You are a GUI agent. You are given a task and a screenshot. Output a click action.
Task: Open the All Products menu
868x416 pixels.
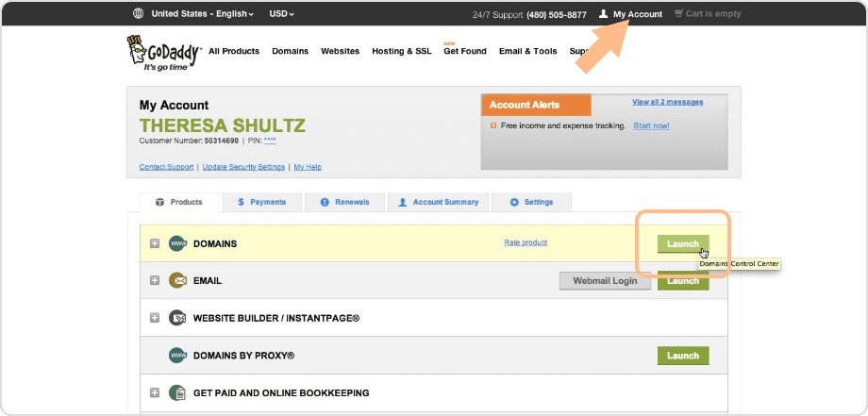click(x=234, y=51)
